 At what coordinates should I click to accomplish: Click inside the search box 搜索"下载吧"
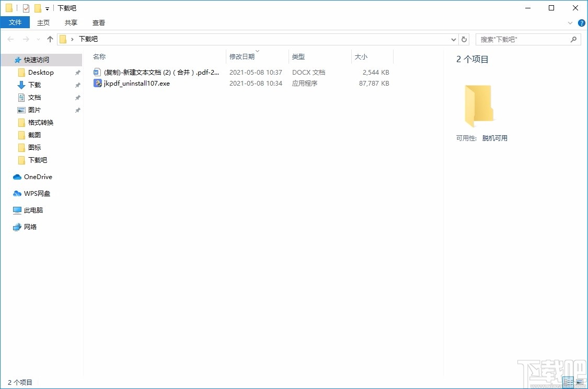point(523,39)
